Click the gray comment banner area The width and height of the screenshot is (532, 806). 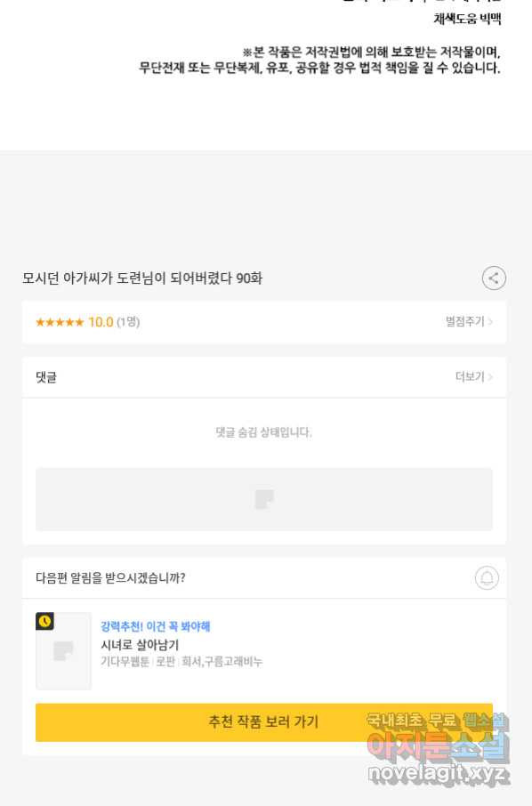pyautogui.click(x=264, y=499)
